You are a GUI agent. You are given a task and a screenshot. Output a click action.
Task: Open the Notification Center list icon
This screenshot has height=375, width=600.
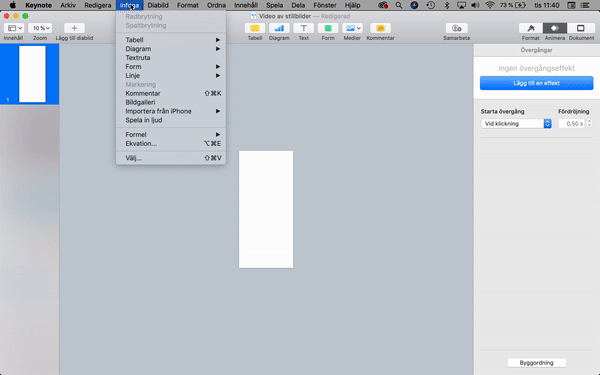point(585,5)
